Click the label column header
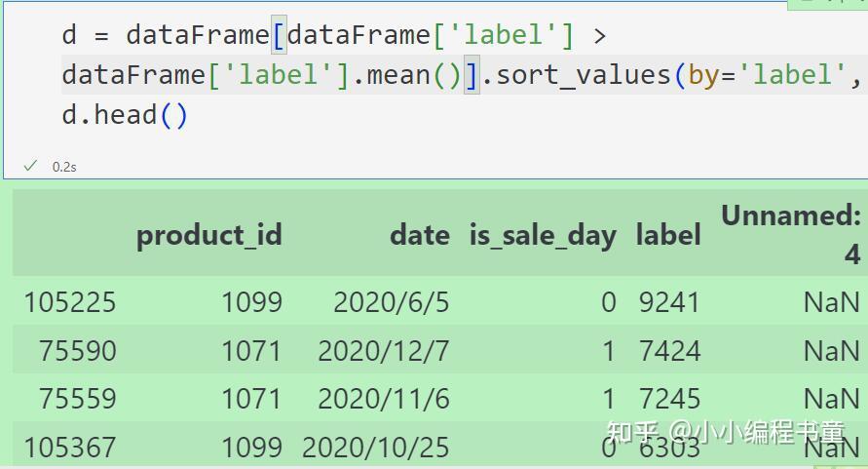 coord(668,235)
